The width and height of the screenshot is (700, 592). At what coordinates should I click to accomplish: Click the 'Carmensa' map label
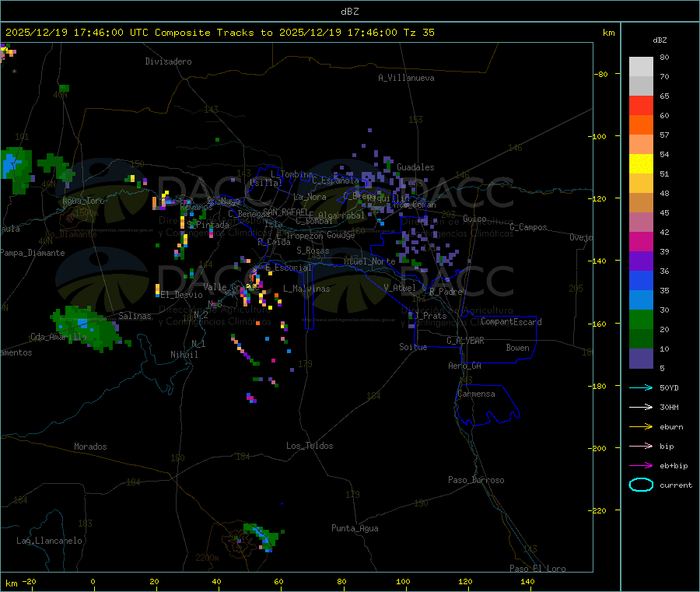[476, 394]
